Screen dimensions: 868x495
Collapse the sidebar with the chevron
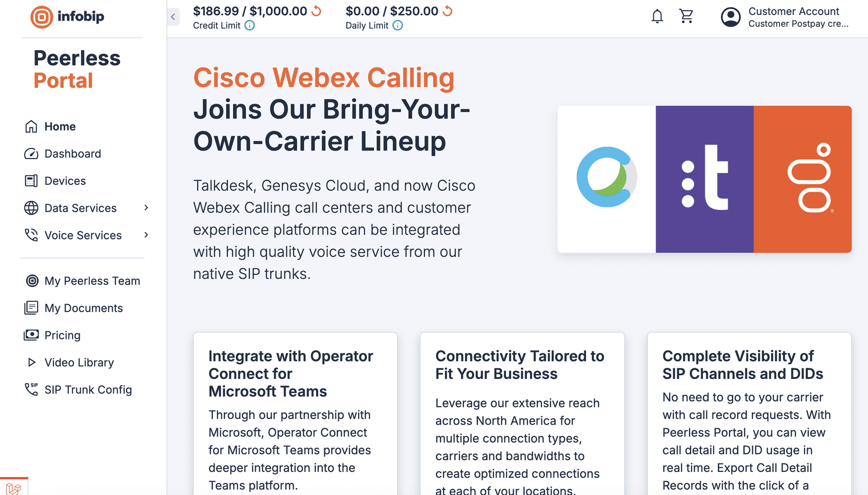coord(173,17)
